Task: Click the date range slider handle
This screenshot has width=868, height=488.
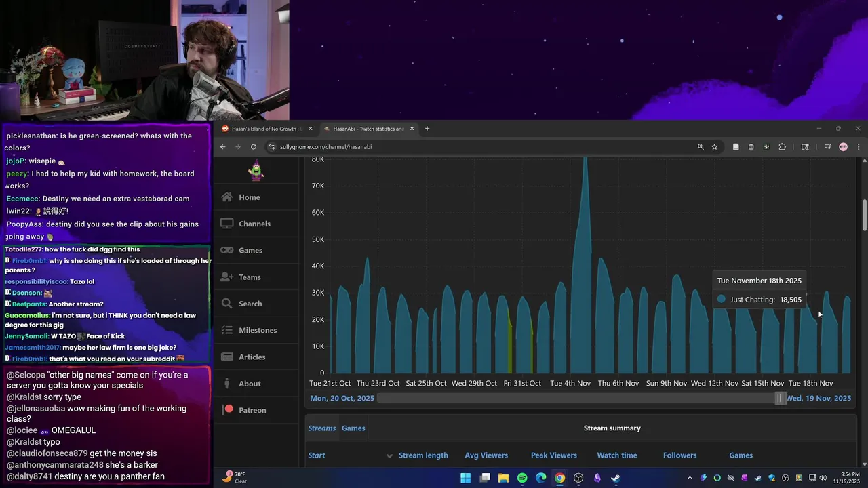Action: [x=779, y=399]
